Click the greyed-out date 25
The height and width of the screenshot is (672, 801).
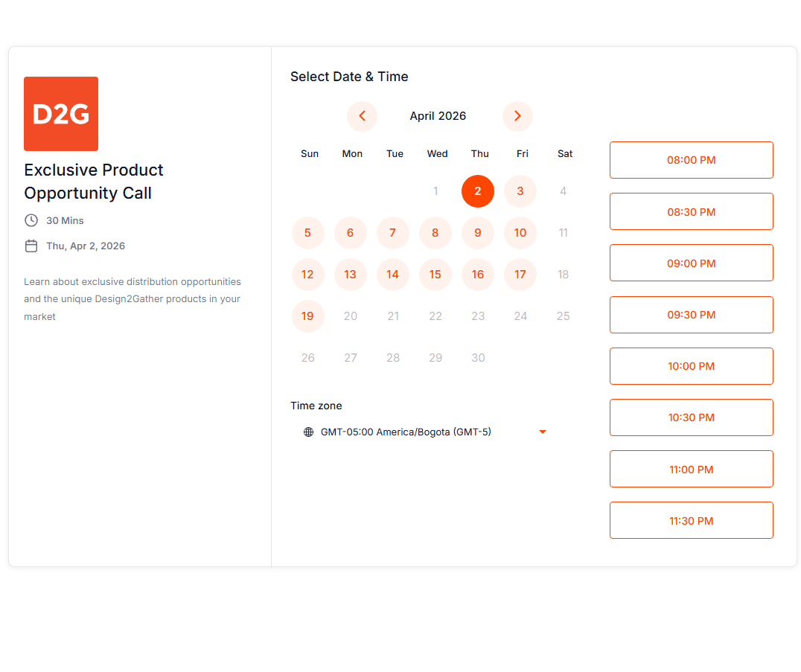click(563, 316)
